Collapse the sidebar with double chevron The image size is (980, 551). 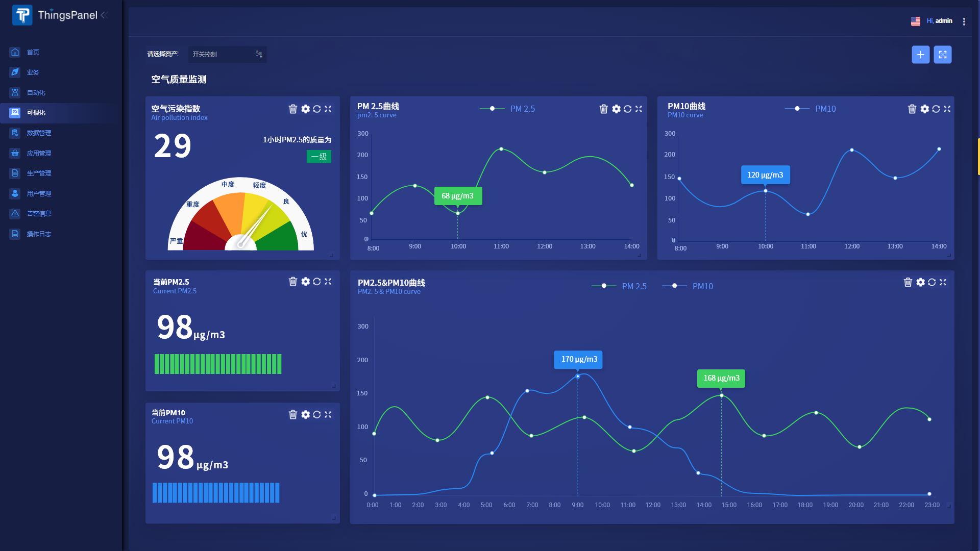[x=104, y=15]
